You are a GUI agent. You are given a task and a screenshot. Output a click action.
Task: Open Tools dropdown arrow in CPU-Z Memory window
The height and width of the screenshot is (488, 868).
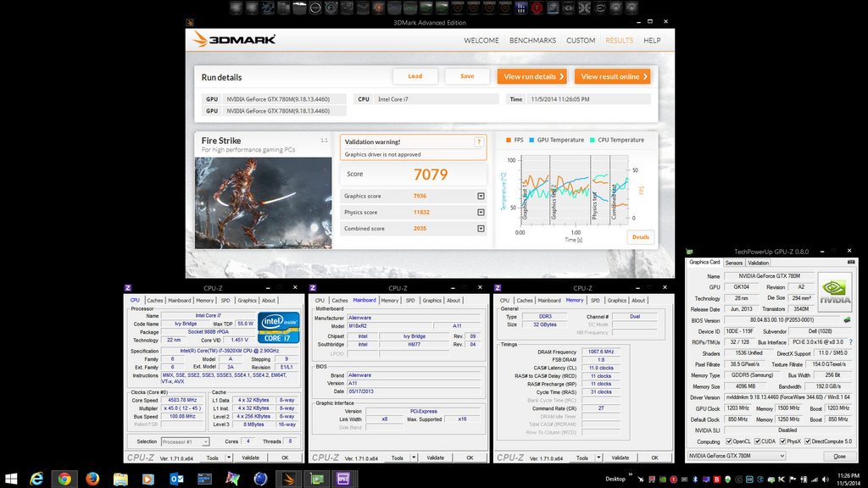(x=598, y=457)
